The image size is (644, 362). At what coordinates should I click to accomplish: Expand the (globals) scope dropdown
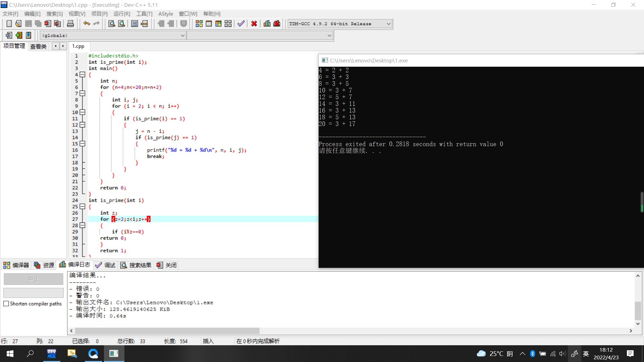pyautogui.click(x=182, y=36)
